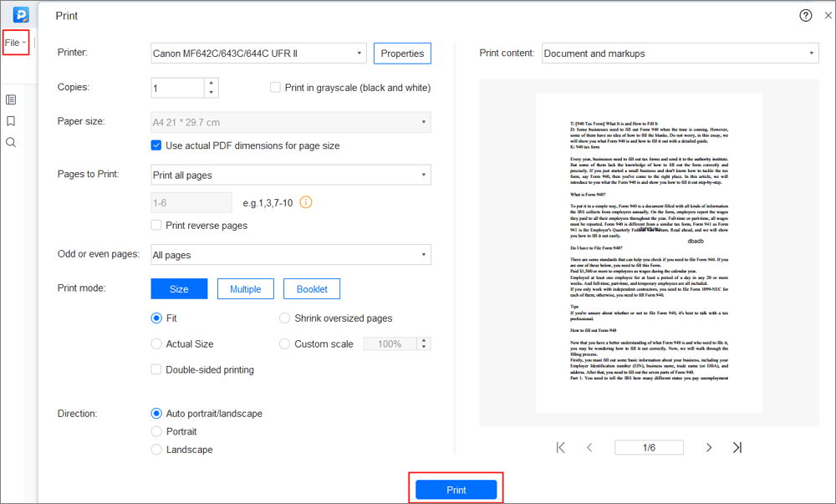
Task: Open the Pages to Print dropdown
Action: [x=291, y=176]
